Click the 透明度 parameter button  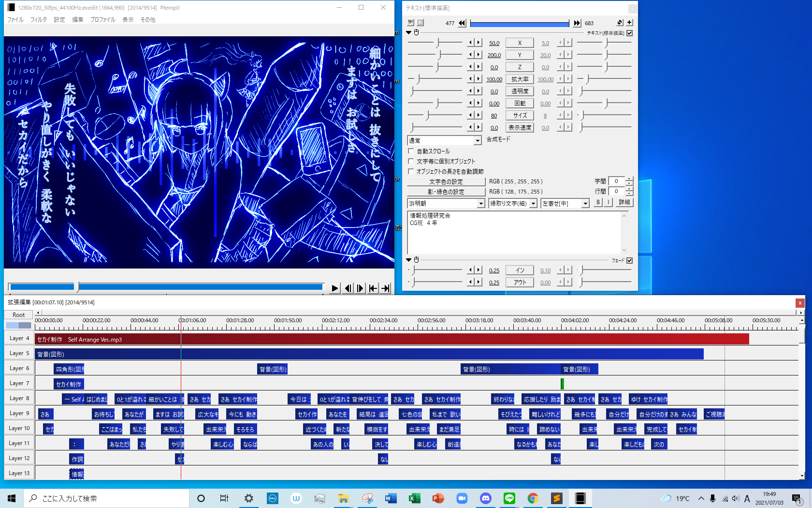pyautogui.click(x=520, y=91)
